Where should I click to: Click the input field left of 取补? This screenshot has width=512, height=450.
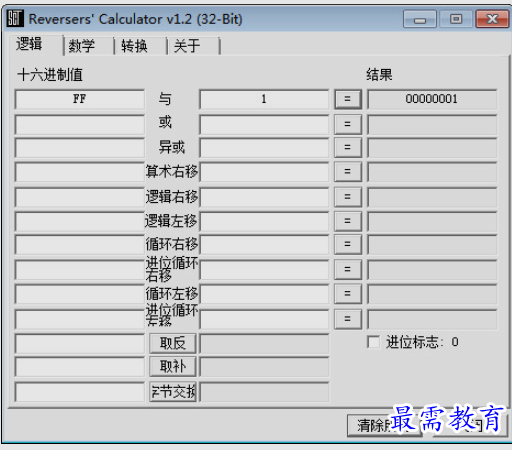coord(80,367)
